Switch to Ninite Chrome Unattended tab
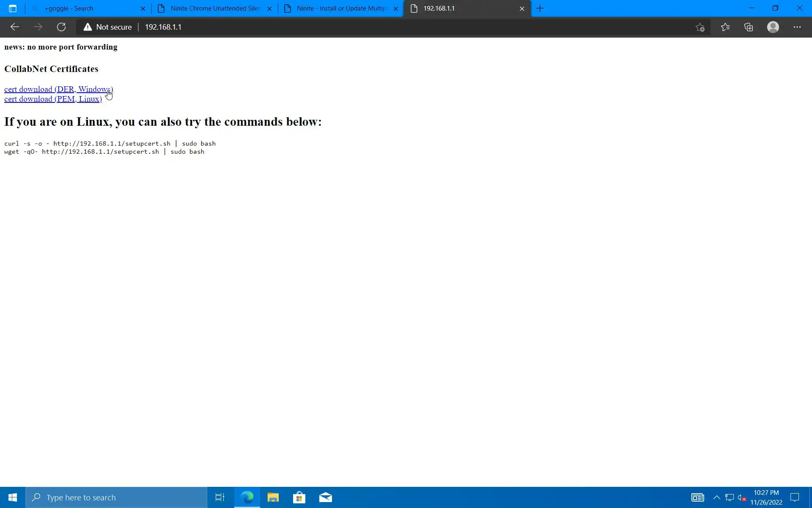 [x=215, y=8]
